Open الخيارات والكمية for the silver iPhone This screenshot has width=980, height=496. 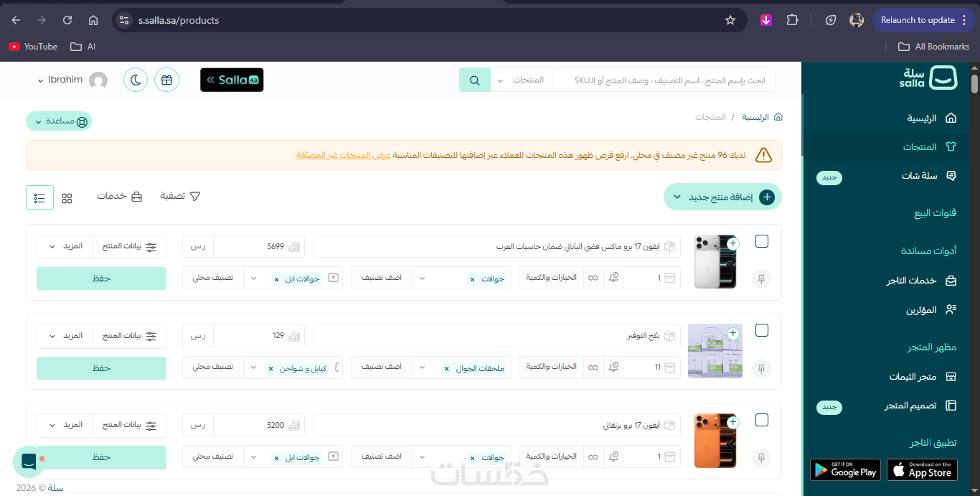point(552,278)
